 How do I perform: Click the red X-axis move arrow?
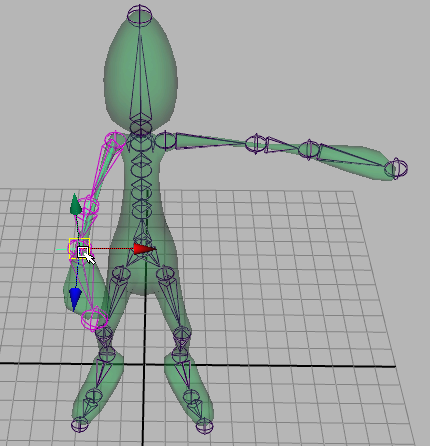point(144,249)
